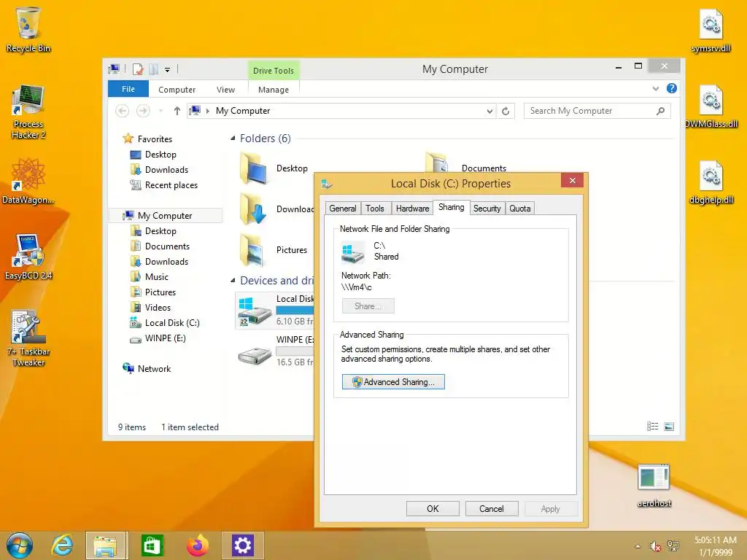Go forward in Explorer navigation

(x=143, y=111)
